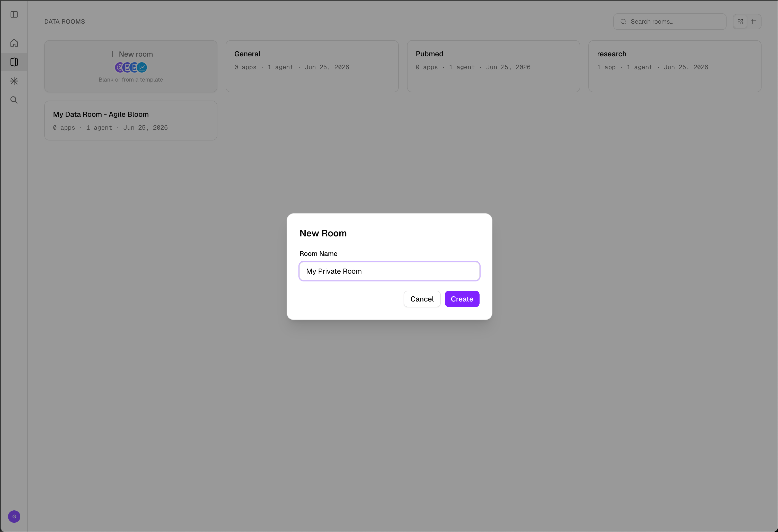Open the Data Rooms door icon

[x=14, y=62]
